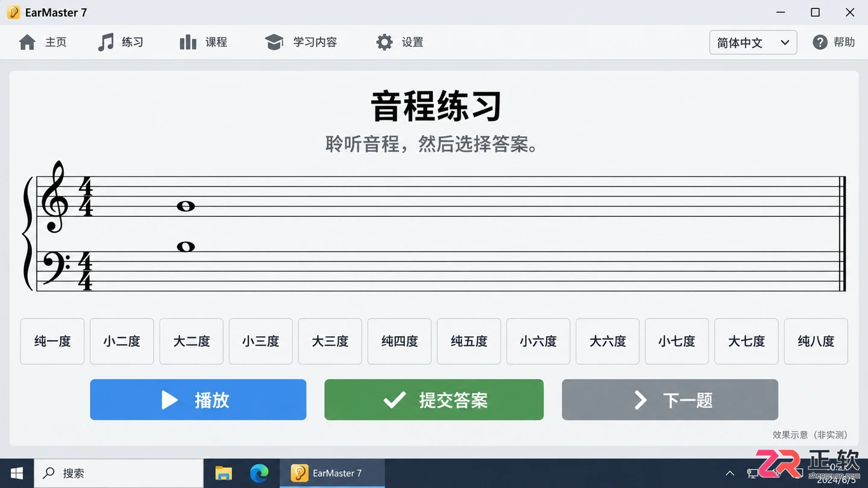Click the instruction text 聆听音程，然后选择答案。
The image size is (868, 488).
[x=432, y=145]
